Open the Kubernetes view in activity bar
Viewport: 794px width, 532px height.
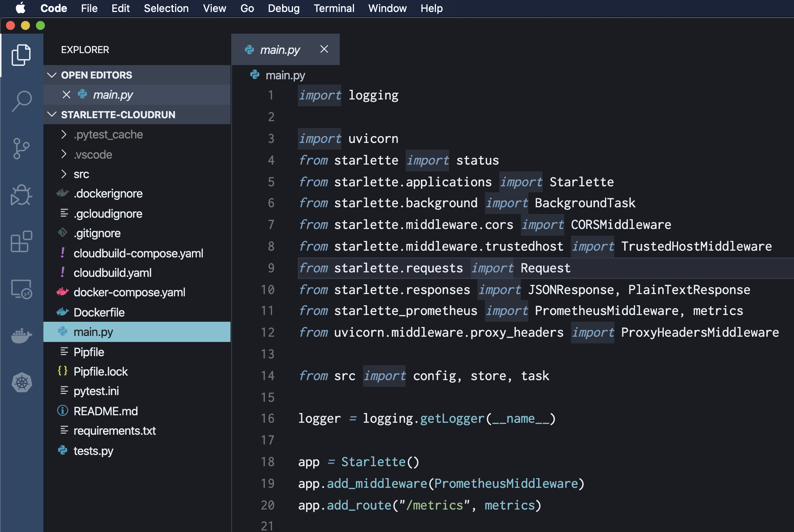pyautogui.click(x=22, y=382)
